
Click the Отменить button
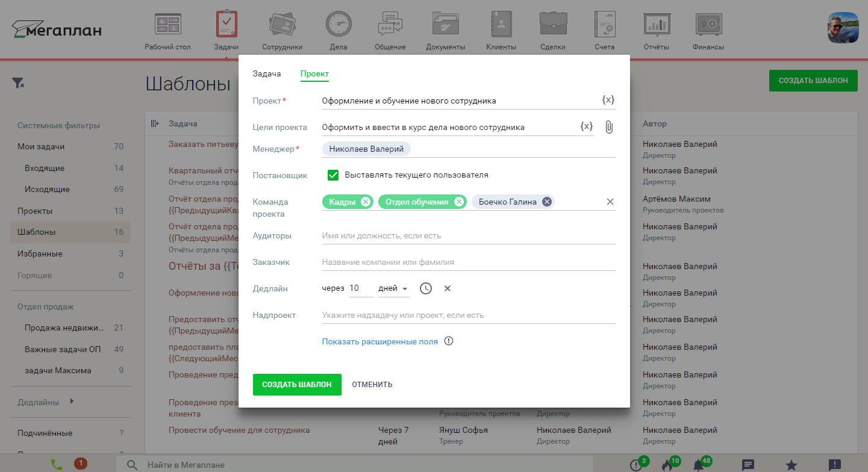coord(372,385)
